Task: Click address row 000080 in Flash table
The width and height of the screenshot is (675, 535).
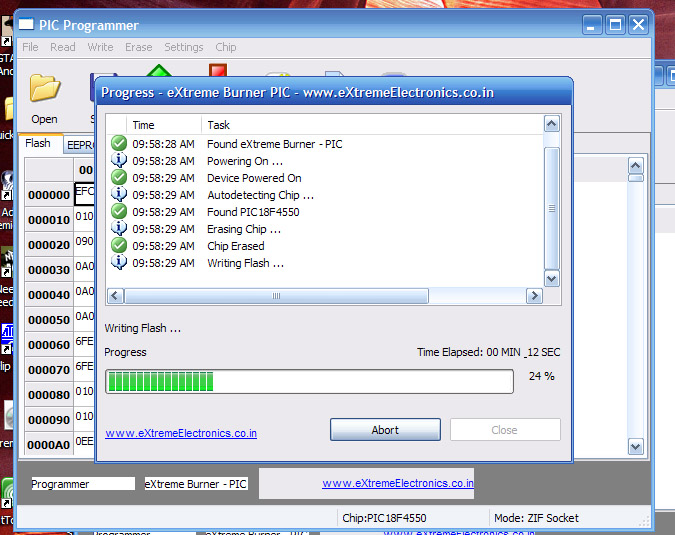Action: point(49,395)
